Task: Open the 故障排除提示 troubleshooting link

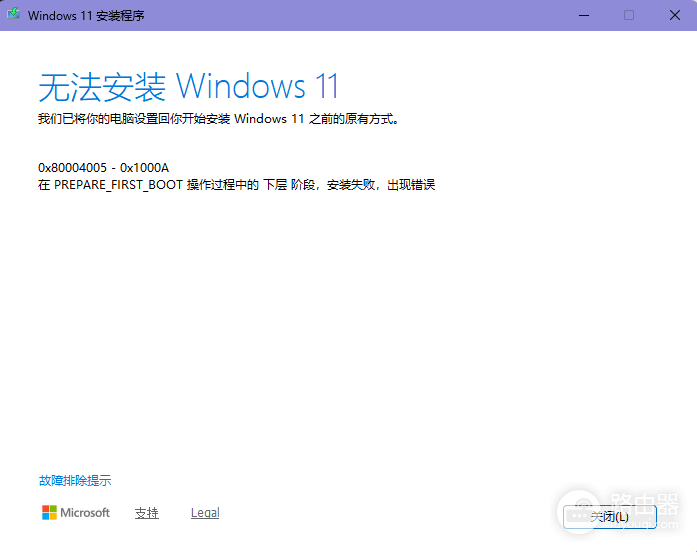Action: pyautogui.click(x=75, y=480)
